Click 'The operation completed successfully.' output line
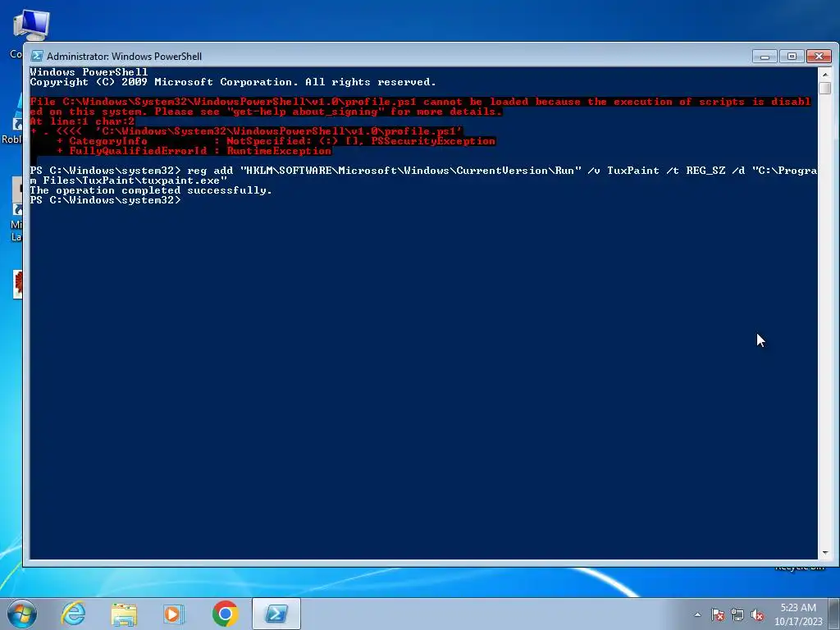 click(151, 190)
